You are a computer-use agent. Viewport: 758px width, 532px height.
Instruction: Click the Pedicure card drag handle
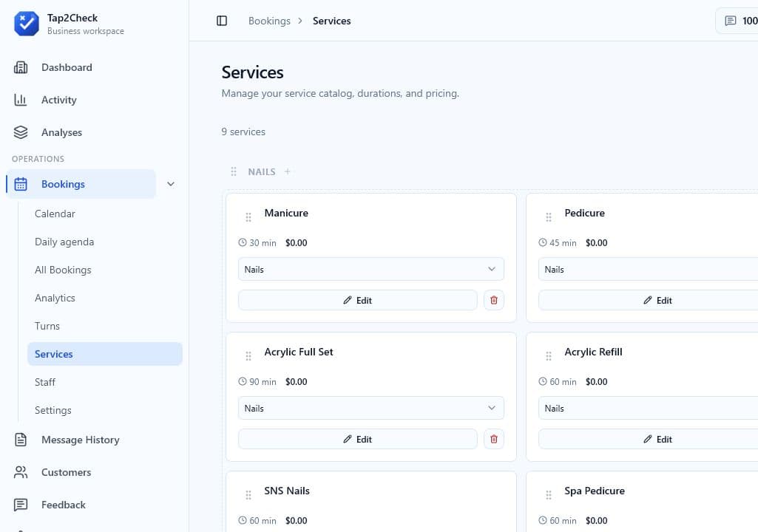coord(548,217)
